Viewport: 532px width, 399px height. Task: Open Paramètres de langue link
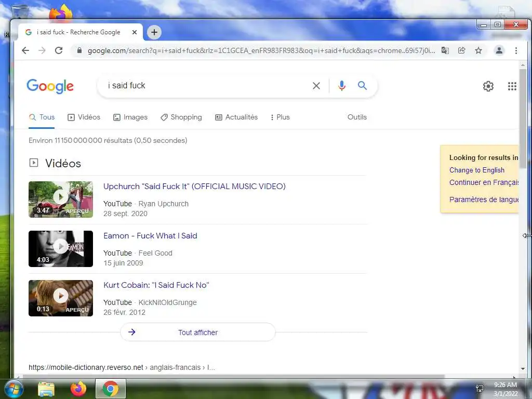click(x=484, y=199)
